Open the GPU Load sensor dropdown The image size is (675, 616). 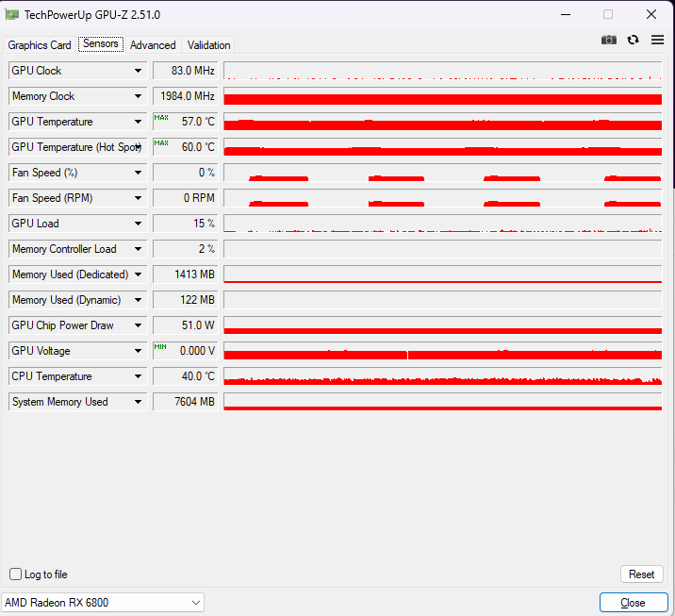click(138, 224)
